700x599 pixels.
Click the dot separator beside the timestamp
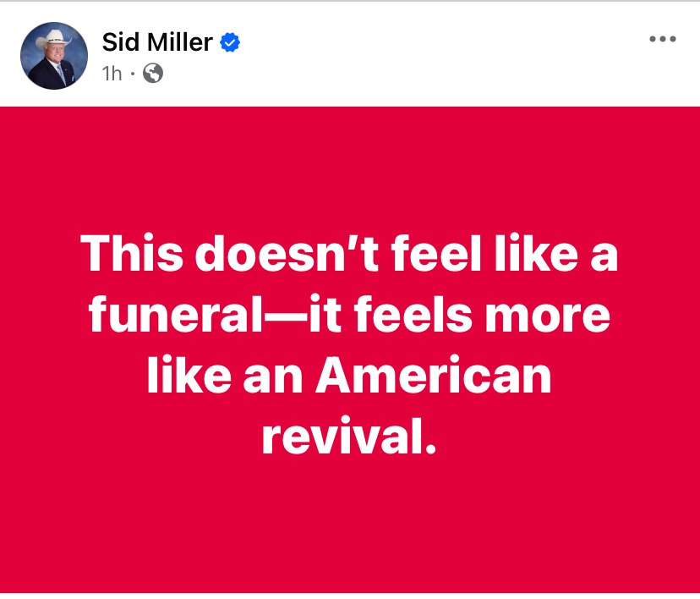point(134,74)
